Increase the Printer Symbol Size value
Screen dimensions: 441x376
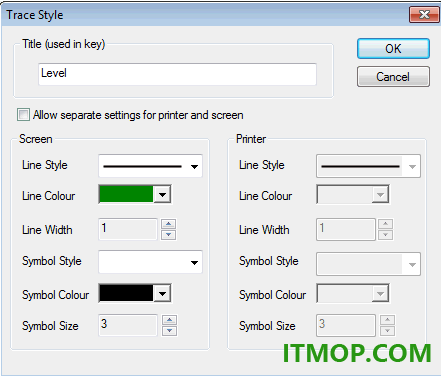pos(387,320)
